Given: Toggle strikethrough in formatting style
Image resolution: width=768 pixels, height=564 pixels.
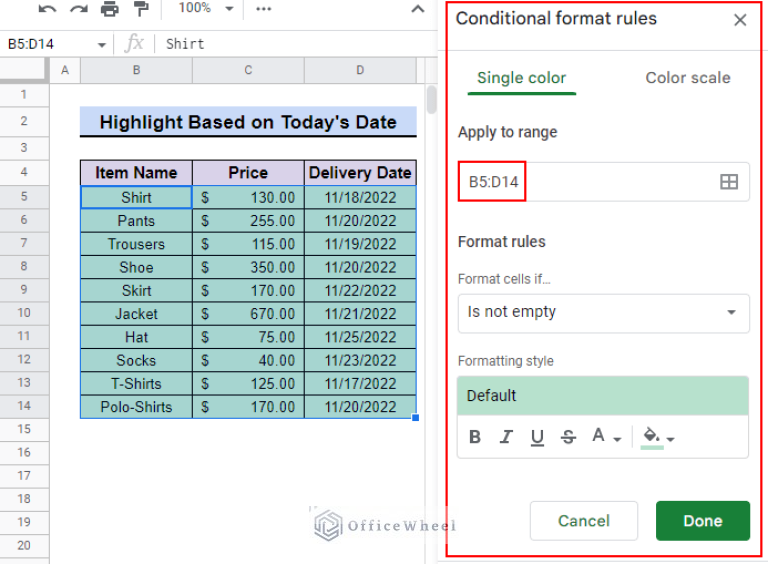Looking at the screenshot, I should (568, 436).
